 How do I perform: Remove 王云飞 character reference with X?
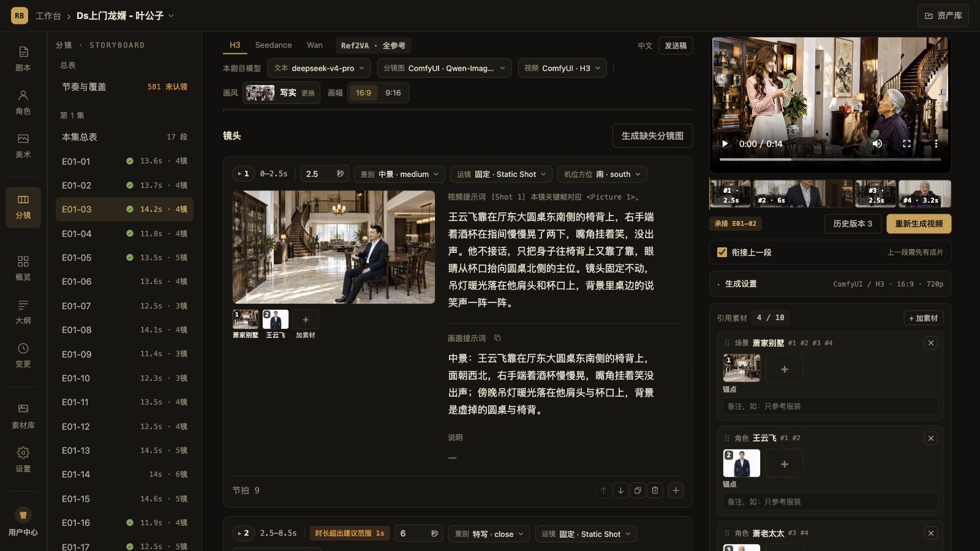click(931, 438)
